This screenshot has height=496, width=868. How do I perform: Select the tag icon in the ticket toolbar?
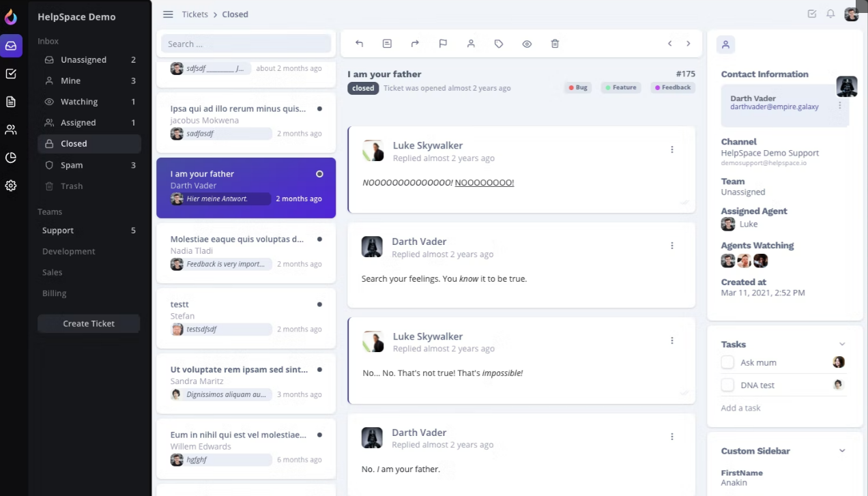(x=499, y=43)
